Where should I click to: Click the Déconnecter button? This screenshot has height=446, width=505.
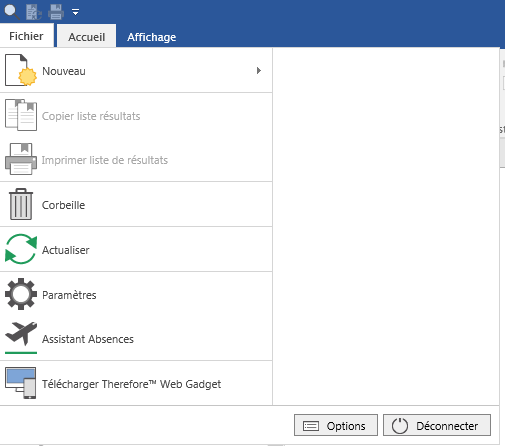coord(437,425)
